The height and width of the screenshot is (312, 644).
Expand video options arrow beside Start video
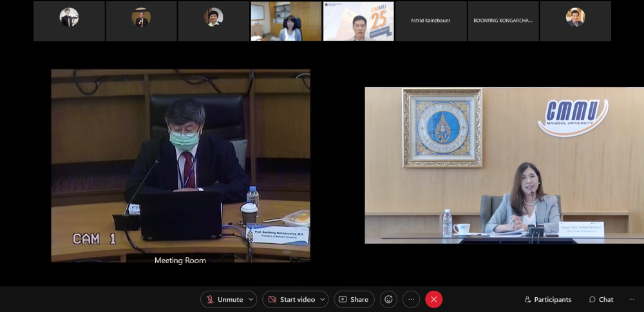[x=322, y=300]
